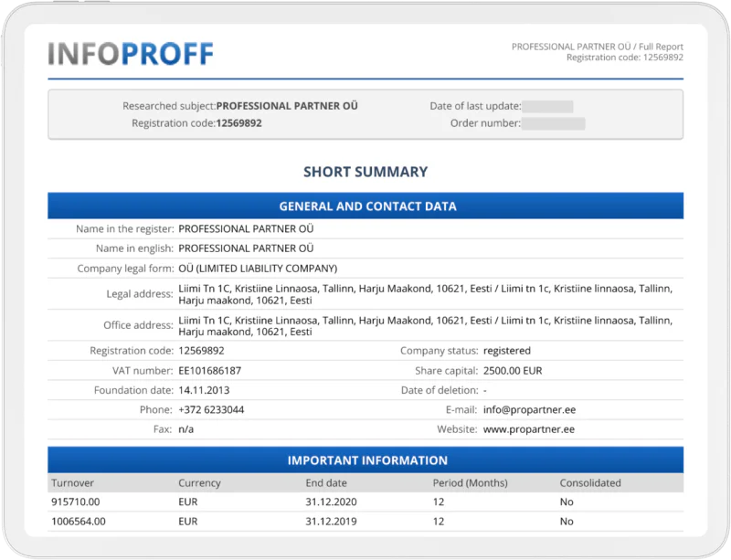This screenshot has height=560, width=731.
Task: Click end date 31.12.2020
Action: pyautogui.click(x=331, y=502)
